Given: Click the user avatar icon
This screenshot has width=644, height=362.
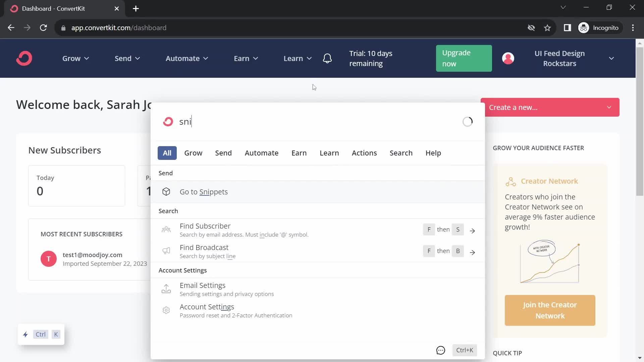Looking at the screenshot, I should [508, 58].
